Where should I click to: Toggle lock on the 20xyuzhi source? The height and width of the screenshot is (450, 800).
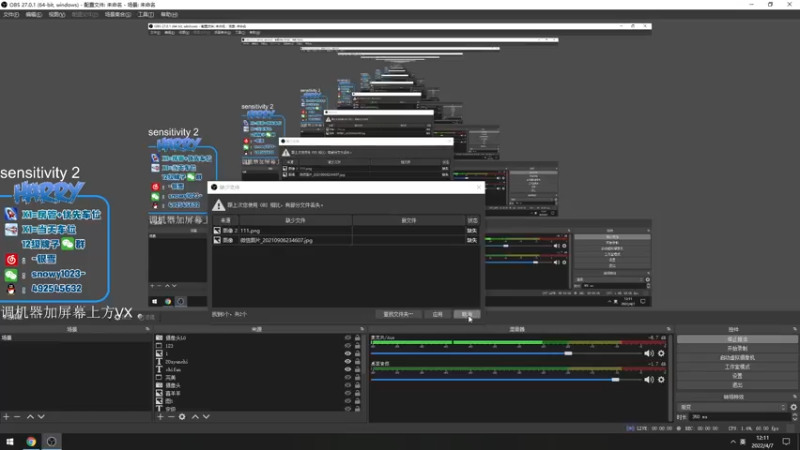[x=357, y=361]
